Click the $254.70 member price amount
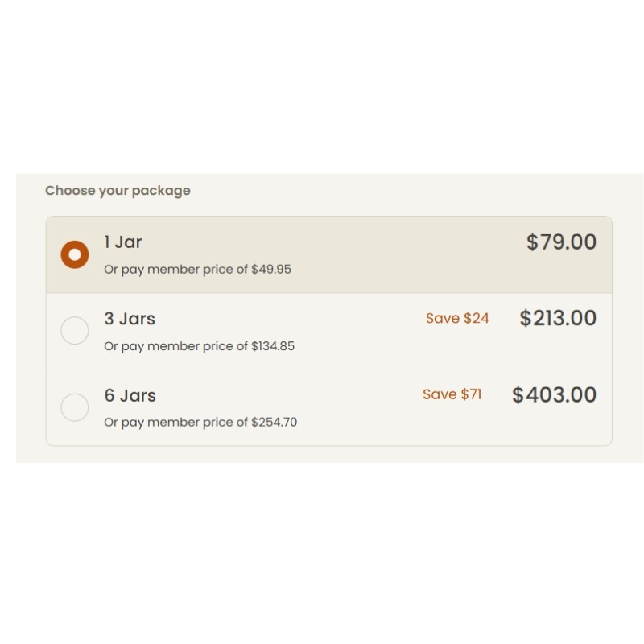Screen dimensions: 644x644 tap(274, 423)
